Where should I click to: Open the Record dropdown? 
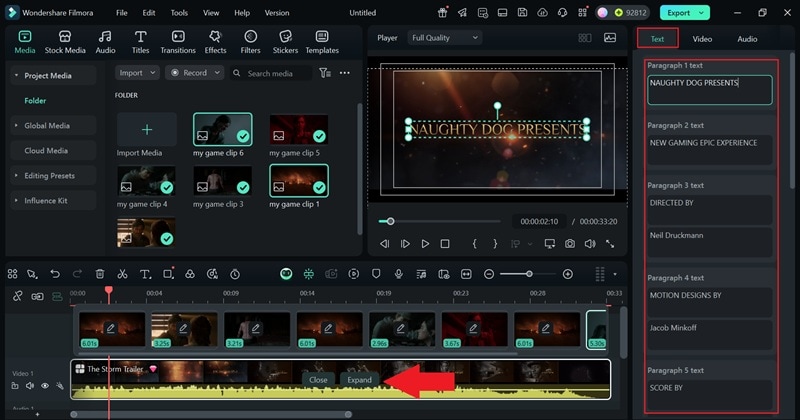coord(194,73)
